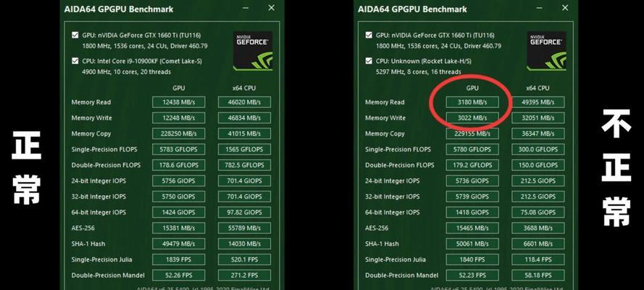Screen dimensions: 644x290
Task: Select the 41015 MB/s memory copy value
Action: point(244,133)
